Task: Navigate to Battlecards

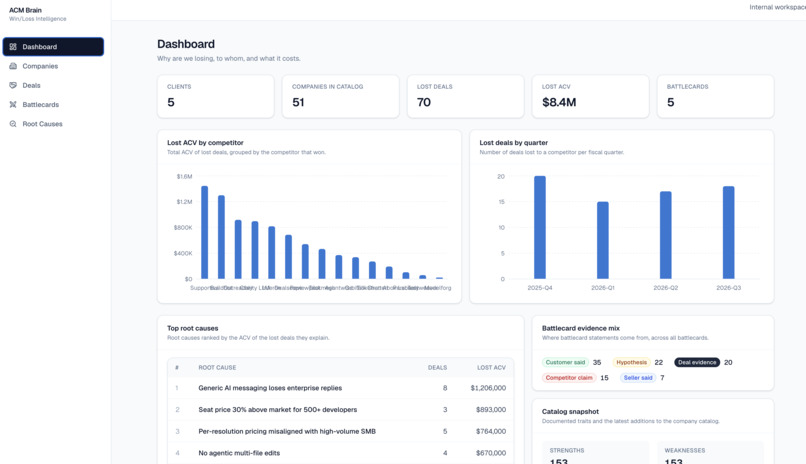Action: click(53, 104)
